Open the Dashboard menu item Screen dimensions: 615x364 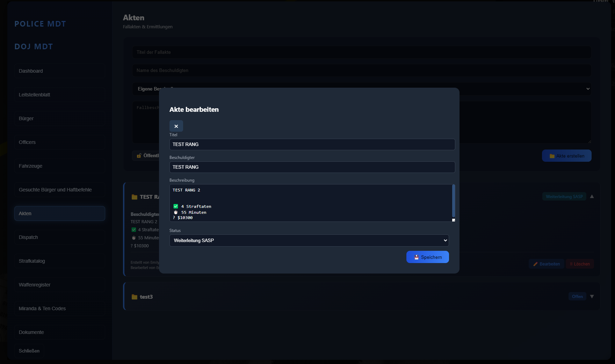pyautogui.click(x=59, y=71)
